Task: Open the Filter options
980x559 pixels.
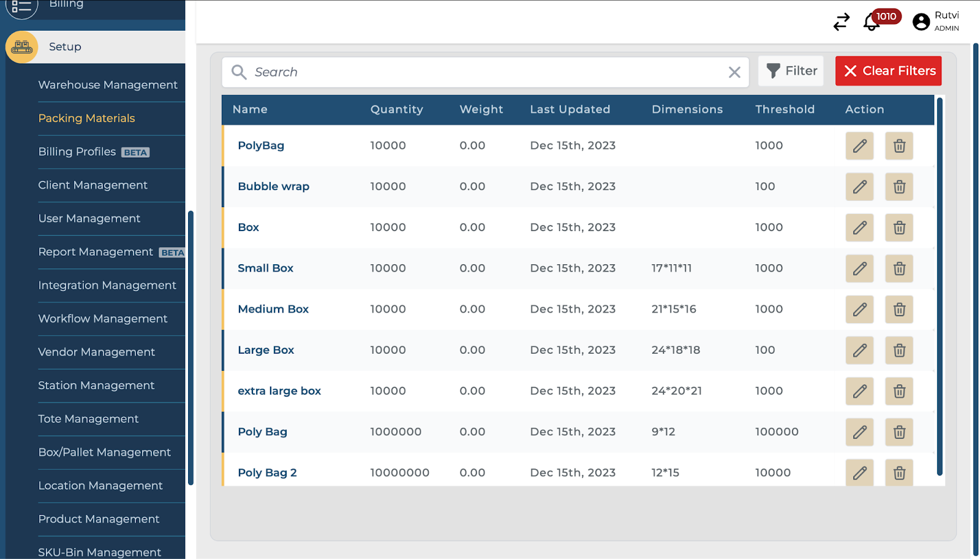Action: pyautogui.click(x=791, y=71)
